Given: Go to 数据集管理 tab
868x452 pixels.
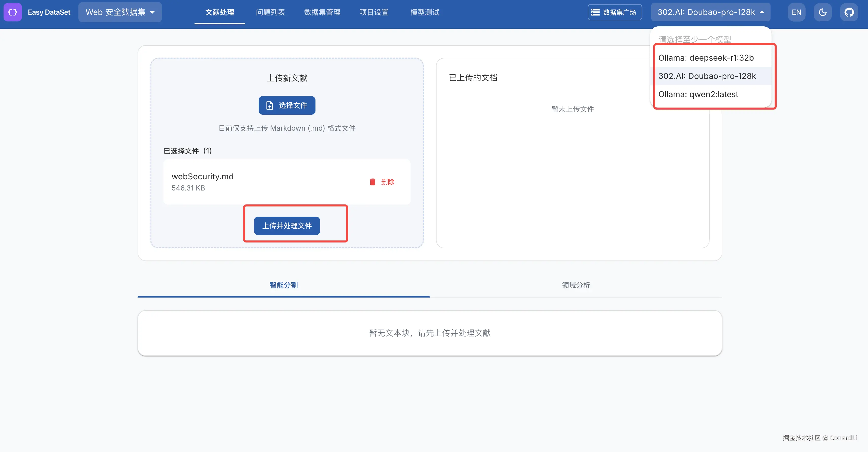Looking at the screenshot, I should [322, 12].
